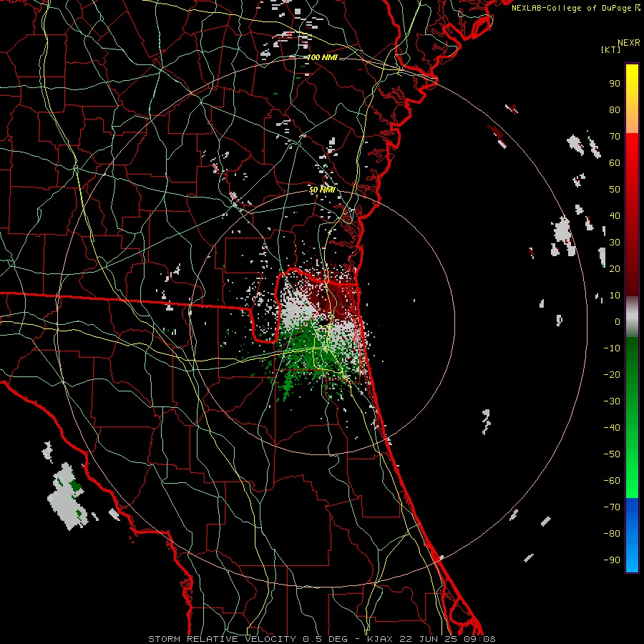Click the [KT] units label

(x=611, y=49)
